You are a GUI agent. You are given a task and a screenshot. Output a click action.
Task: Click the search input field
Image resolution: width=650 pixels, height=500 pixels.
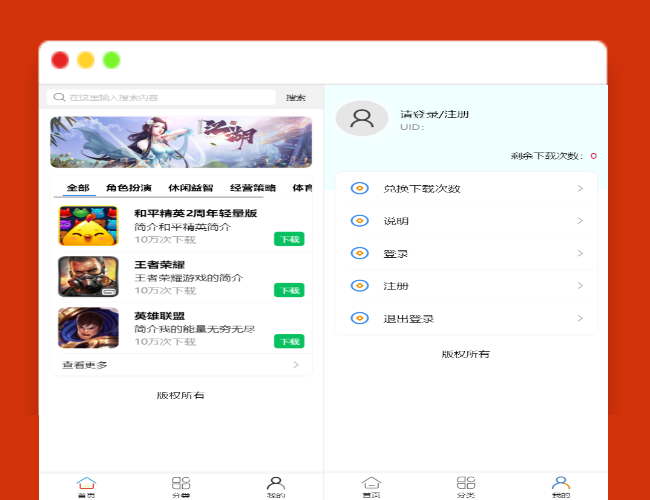(x=161, y=97)
